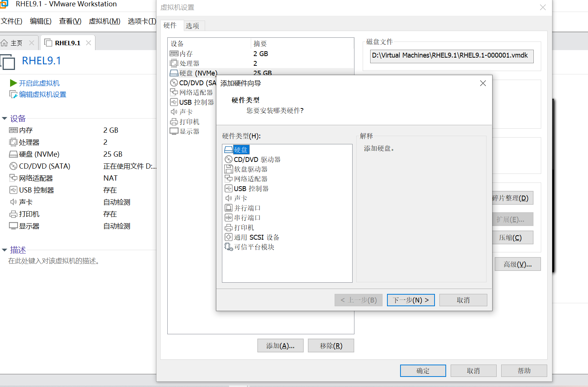Viewport: 588px width, 387px height.
Task: Collapse the 描述 section in the main window
Action: click(4, 250)
